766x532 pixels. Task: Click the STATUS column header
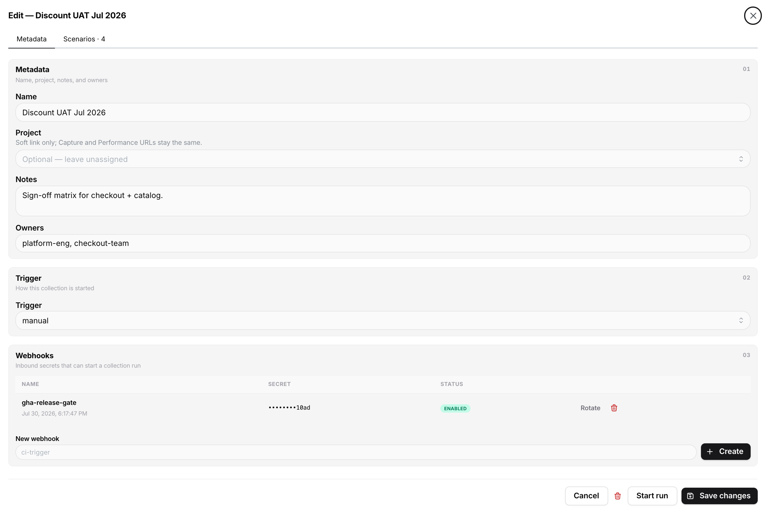coord(451,384)
